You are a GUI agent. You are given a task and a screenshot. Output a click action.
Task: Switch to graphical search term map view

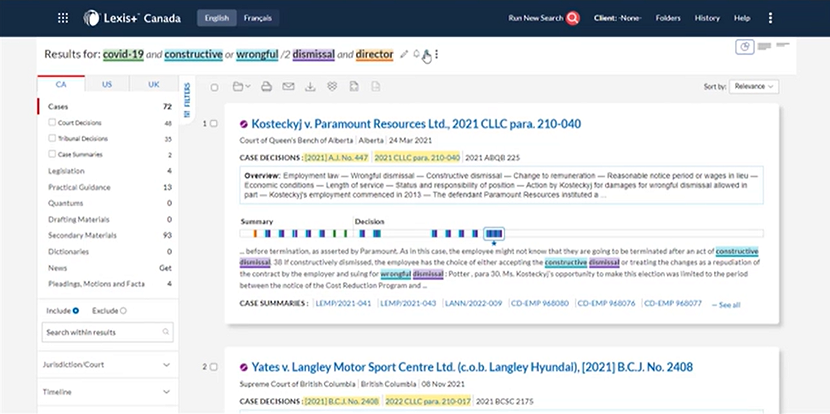[745, 47]
